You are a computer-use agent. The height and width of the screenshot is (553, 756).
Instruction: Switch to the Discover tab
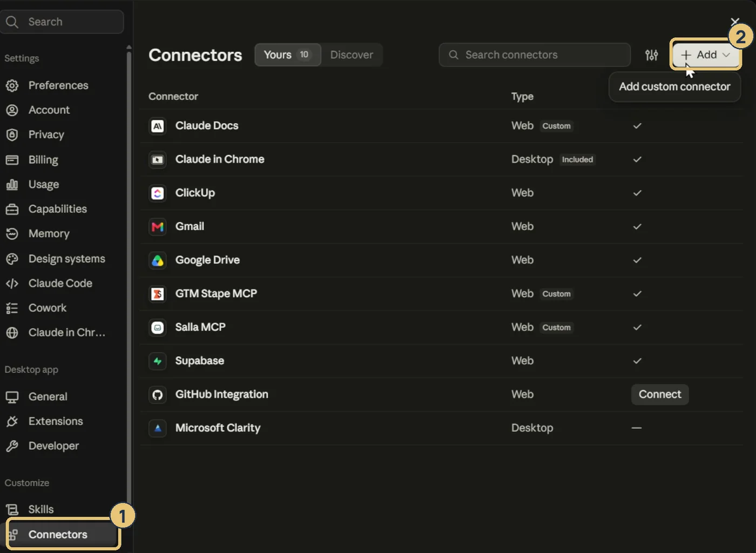pos(352,55)
